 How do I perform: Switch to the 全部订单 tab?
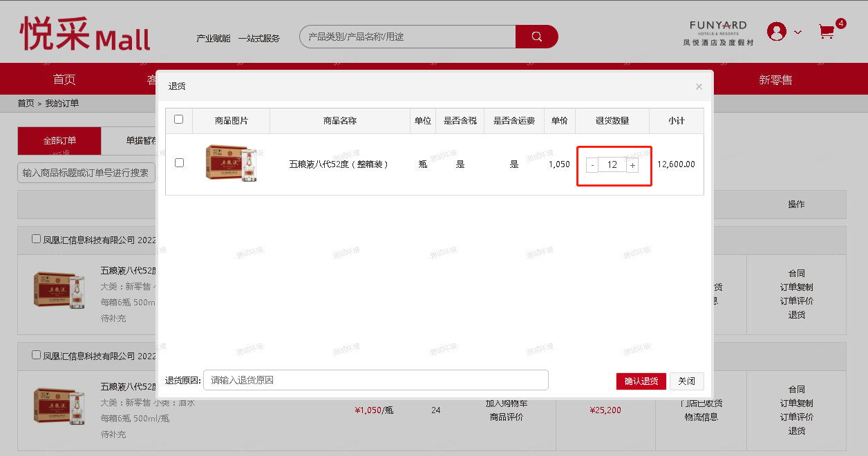click(59, 141)
